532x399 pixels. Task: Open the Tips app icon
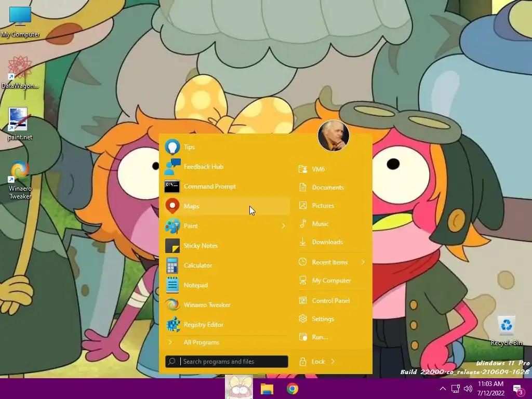point(172,147)
